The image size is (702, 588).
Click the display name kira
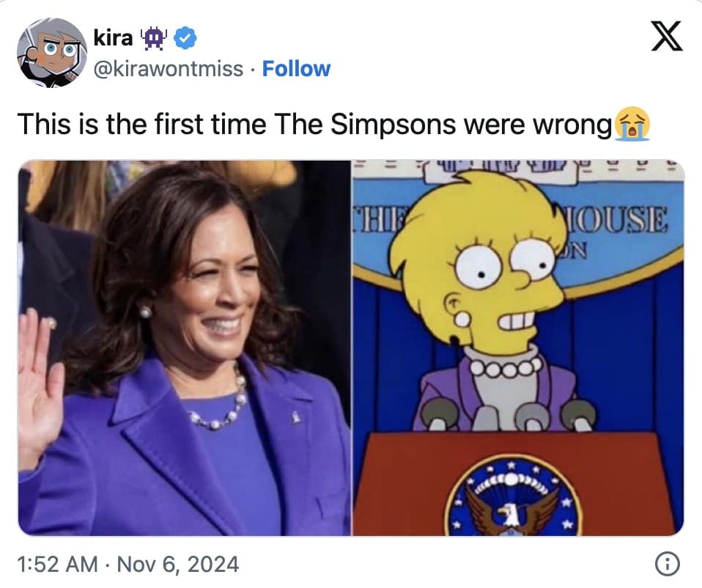113,39
